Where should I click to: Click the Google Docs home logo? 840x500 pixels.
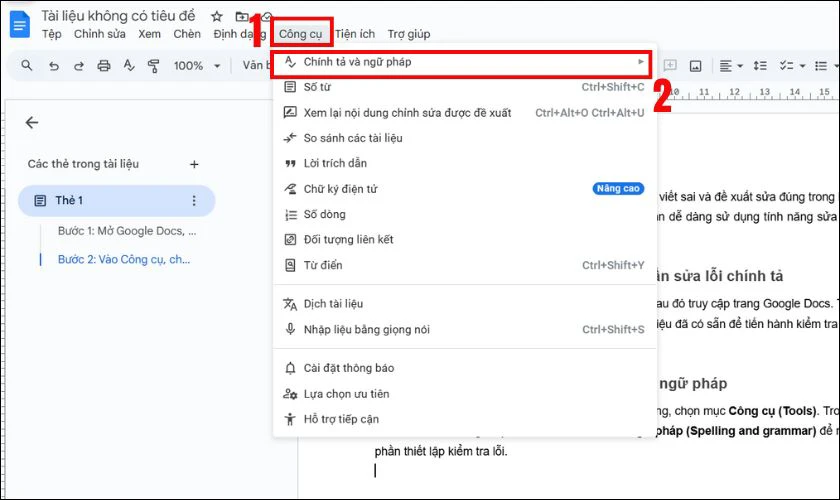click(x=20, y=24)
